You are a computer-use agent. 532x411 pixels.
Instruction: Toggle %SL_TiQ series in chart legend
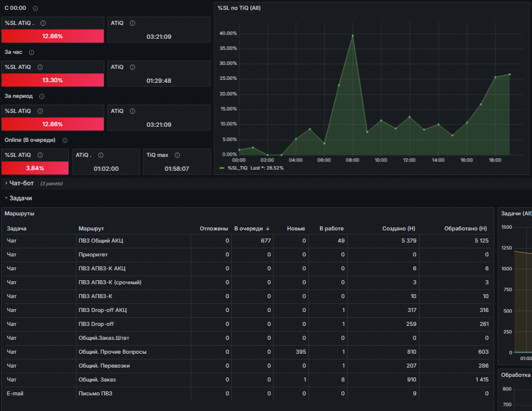pos(238,168)
